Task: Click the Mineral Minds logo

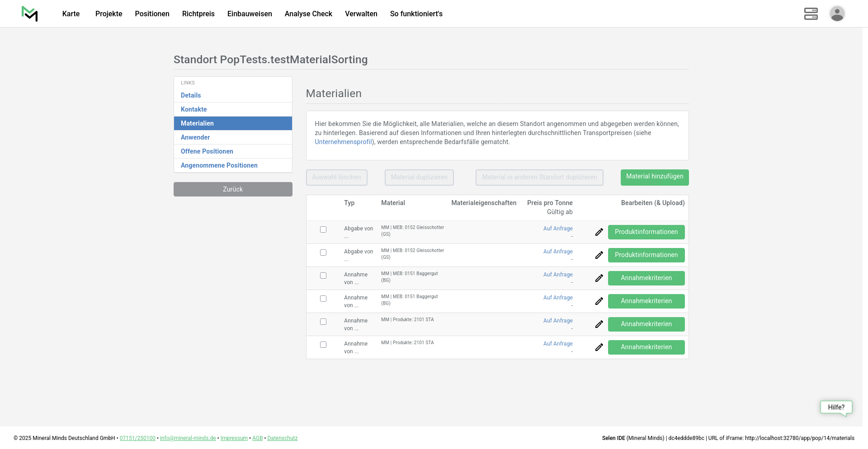Action: [30, 14]
